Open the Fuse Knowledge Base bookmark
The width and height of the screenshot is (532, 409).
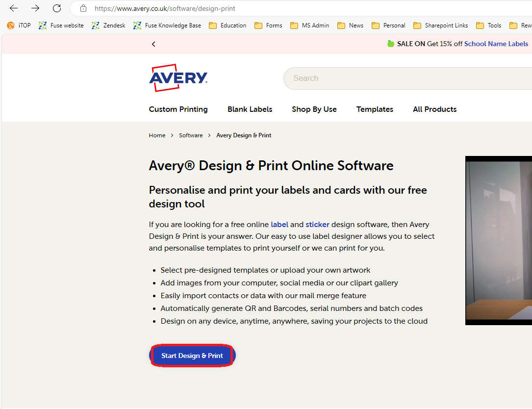(167, 26)
